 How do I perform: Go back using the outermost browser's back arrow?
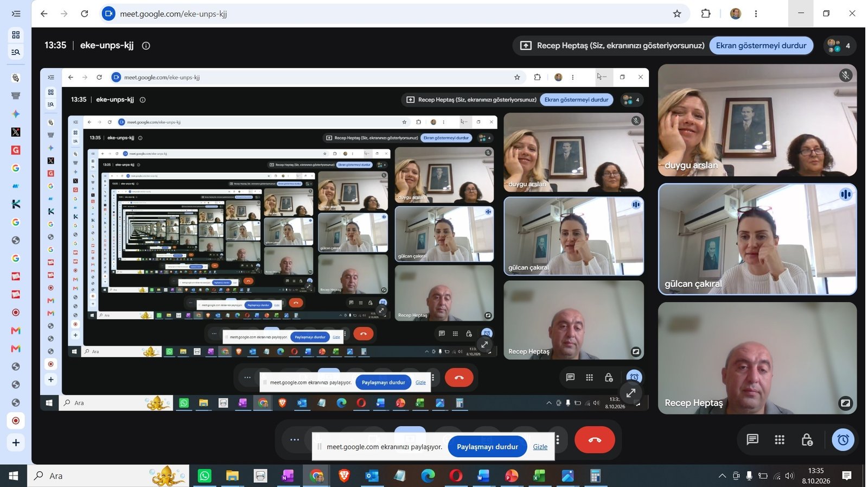tap(44, 14)
